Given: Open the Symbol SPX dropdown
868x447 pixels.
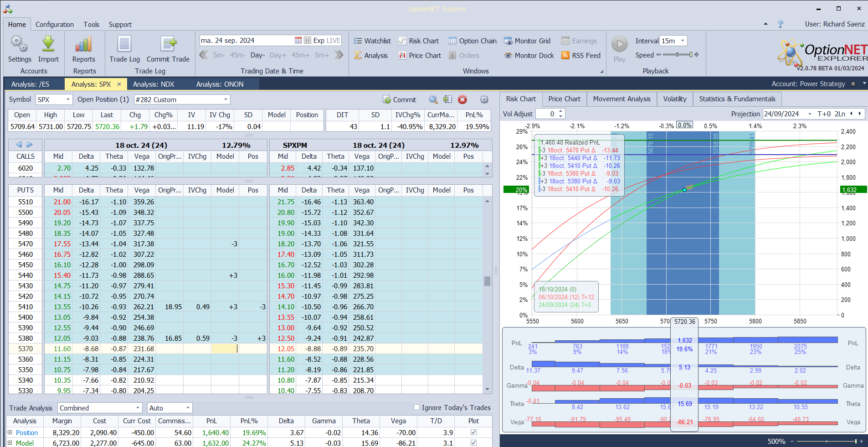Looking at the screenshot, I should pos(68,99).
